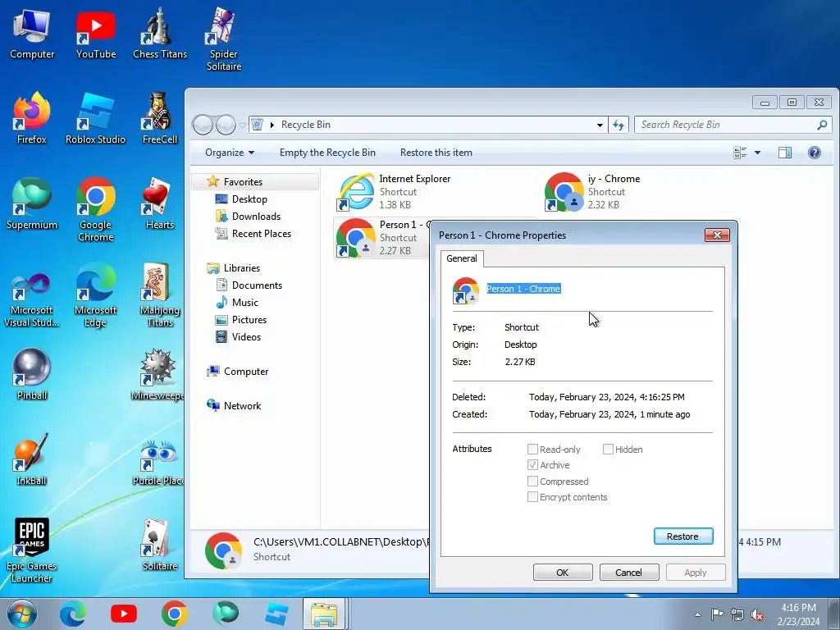
Task: Select the Chess Titans desktop shortcut
Action: [x=160, y=34]
